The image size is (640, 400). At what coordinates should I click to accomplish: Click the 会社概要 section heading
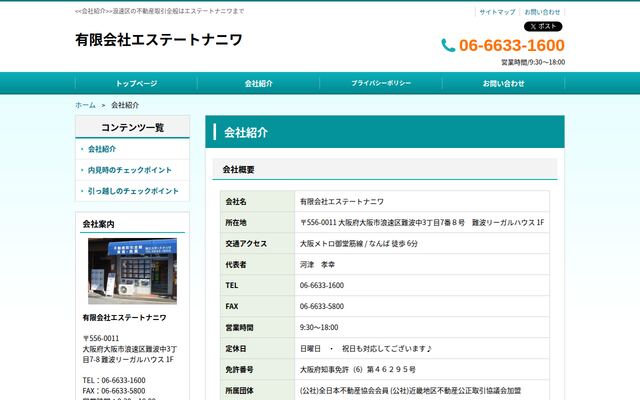[x=238, y=169]
